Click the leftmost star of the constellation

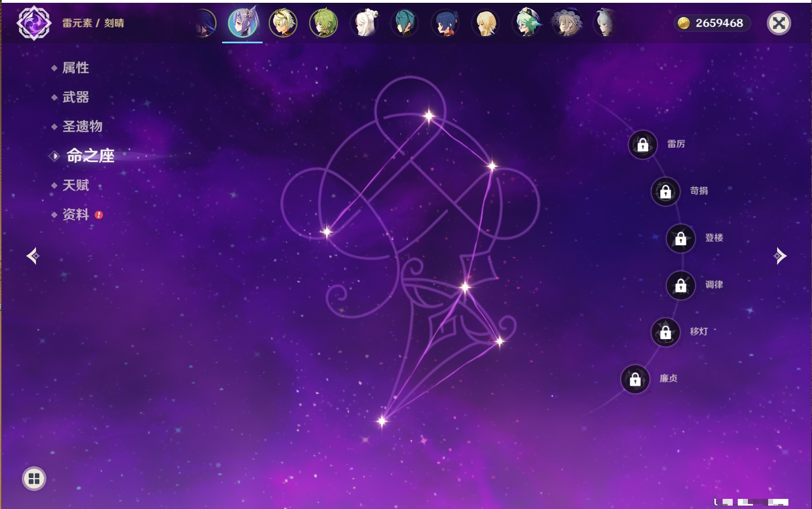(326, 231)
